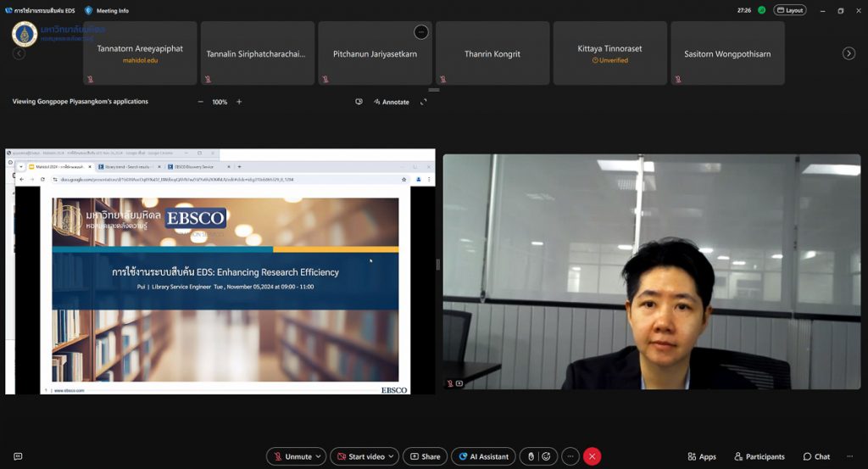Open the audio options arrow beside Unmute
The width and height of the screenshot is (868, 469).
point(319,456)
